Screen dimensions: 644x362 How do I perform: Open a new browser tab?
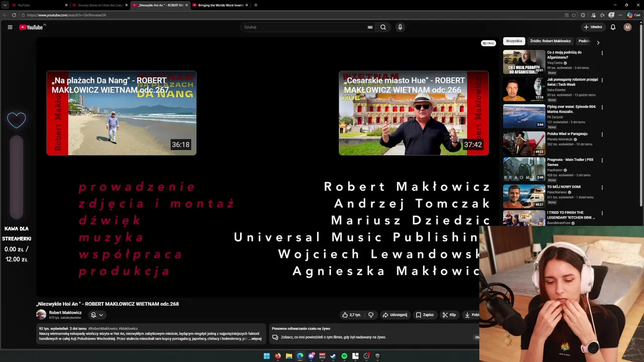(256, 5)
